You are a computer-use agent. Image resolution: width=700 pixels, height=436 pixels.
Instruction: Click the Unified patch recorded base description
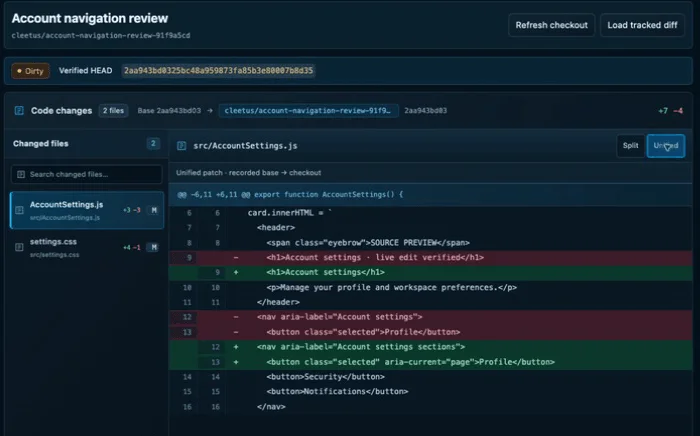pos(248,173)
